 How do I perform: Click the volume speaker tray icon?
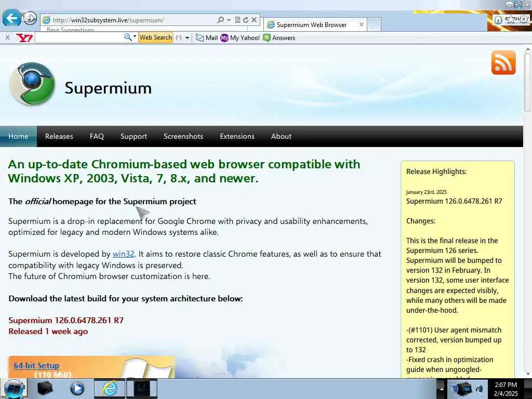pyautogui.click(x=480, y=389)
